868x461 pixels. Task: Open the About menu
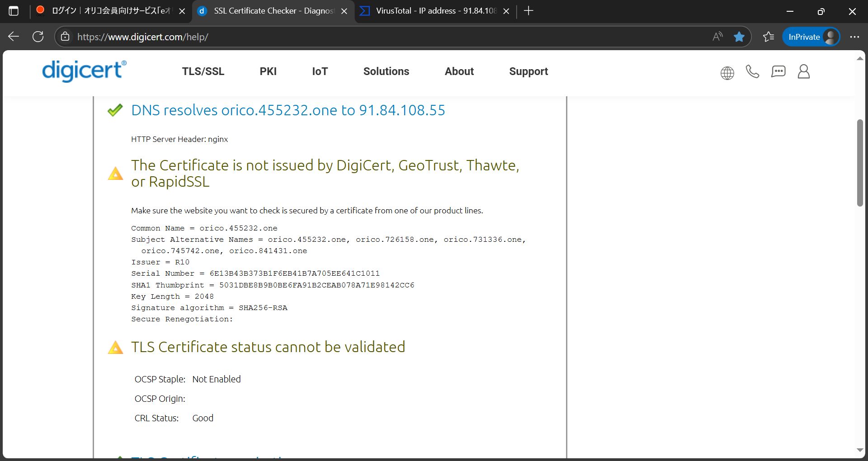[x=459, y=71]
